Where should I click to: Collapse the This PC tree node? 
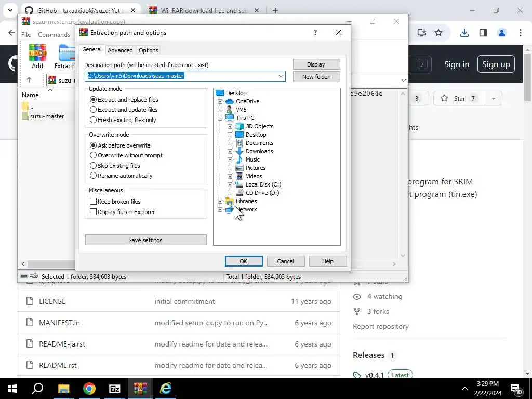click(x=220, y=118)
